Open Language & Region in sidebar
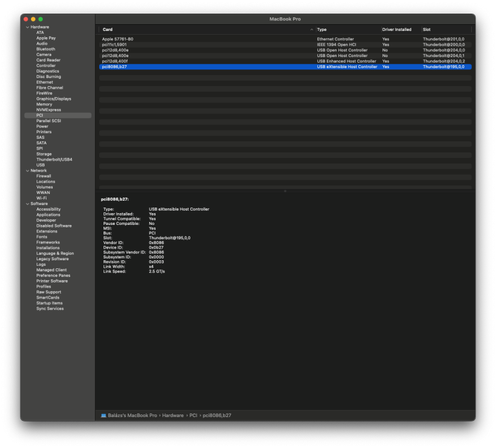This screenshot has height=448, width=496. 55,254
